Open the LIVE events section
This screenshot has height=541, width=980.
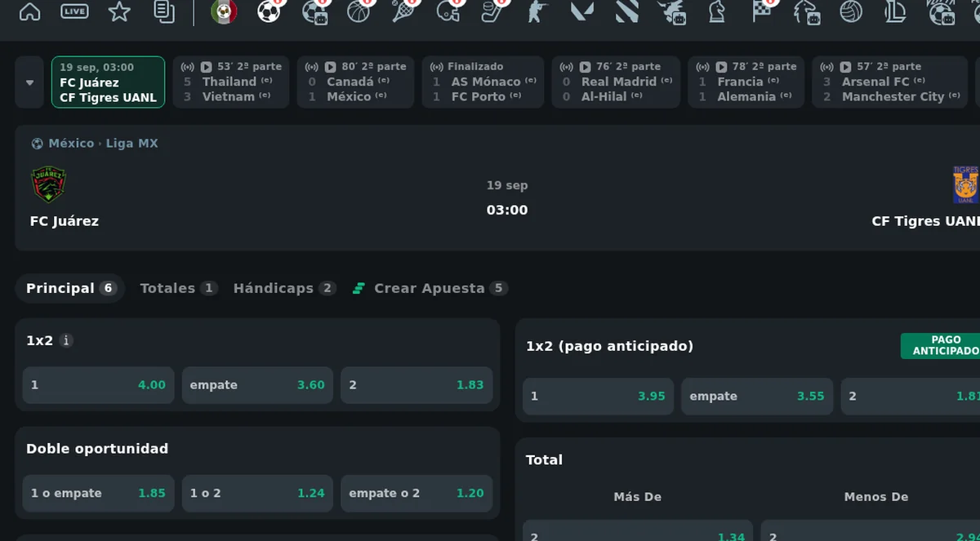pyautogui.click(x=75, y=11)
